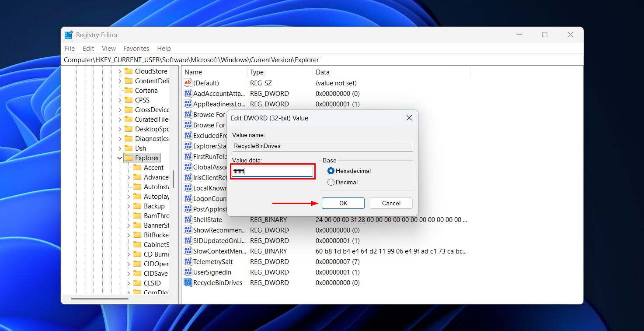Click the CloudStore folder icon
Screen dimensions: 644x331
[129, 71]
